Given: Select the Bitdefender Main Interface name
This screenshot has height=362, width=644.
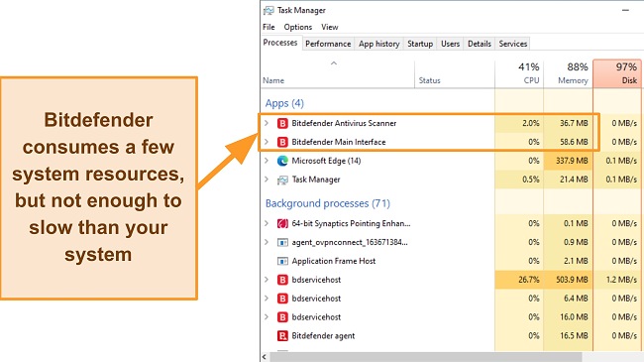Looking at the screenshot, I should point(339,142).
